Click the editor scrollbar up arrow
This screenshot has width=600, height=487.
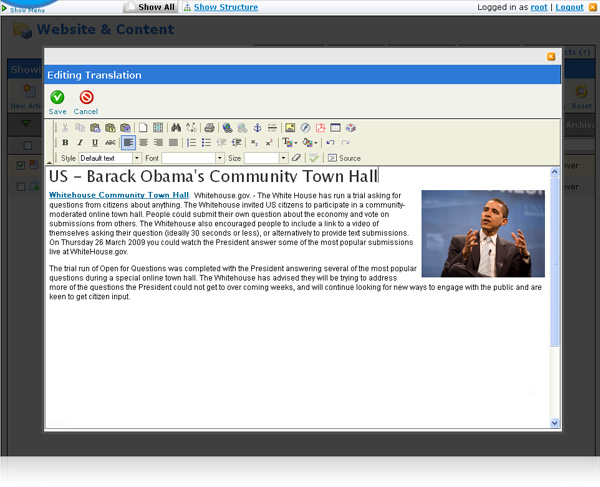click(554, 172)
